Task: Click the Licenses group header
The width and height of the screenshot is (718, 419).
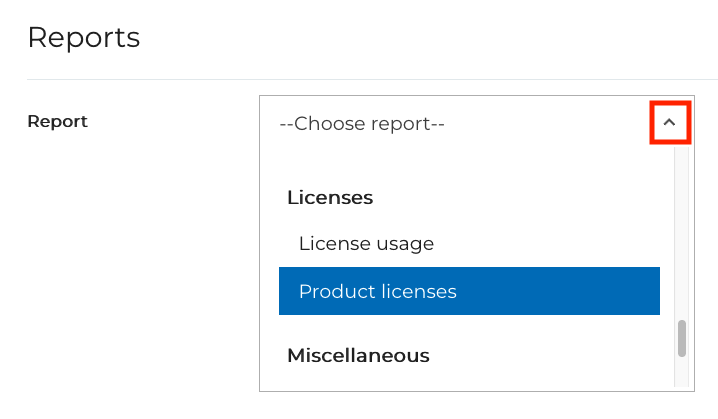Action: (x=330, y=198)
